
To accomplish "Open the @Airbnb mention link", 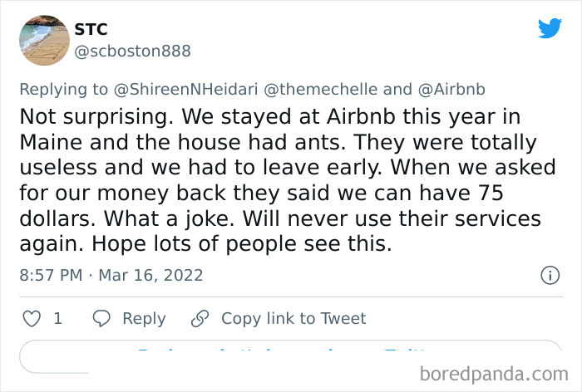I will tap(456, 89).
